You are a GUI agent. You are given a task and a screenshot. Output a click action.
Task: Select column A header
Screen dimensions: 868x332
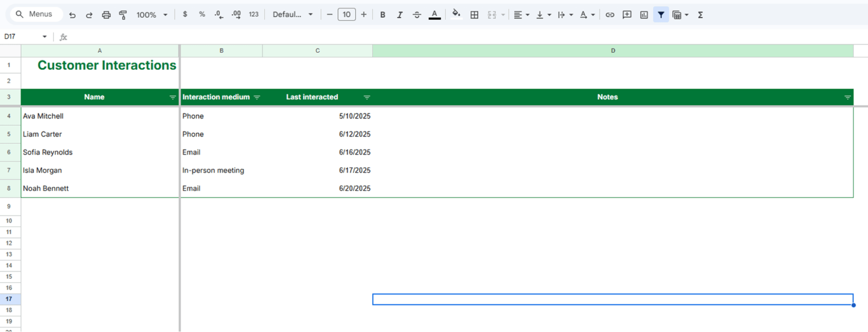100,51
